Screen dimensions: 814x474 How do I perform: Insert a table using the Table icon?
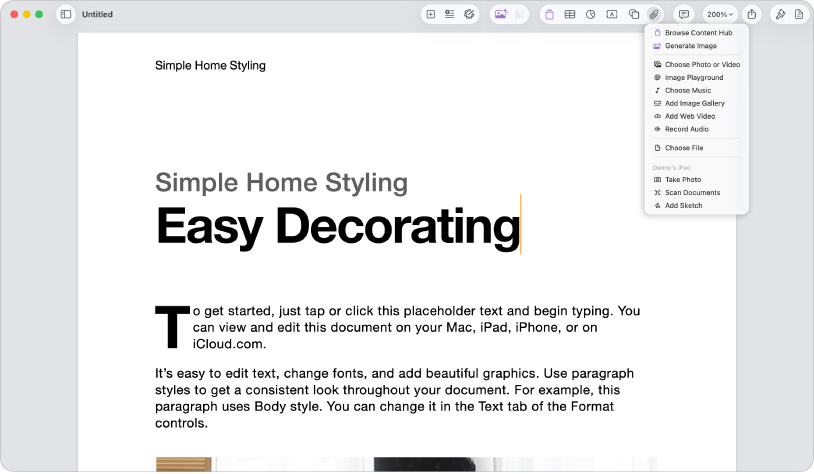point(570,15)
